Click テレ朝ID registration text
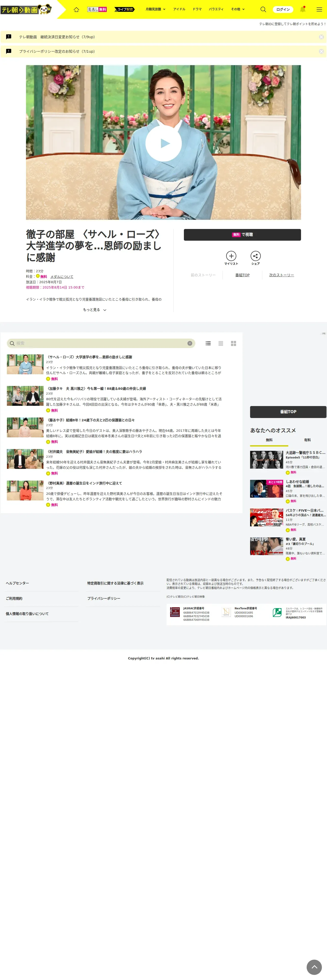Screen dimensions: 327x980 [x=292, y=24]
